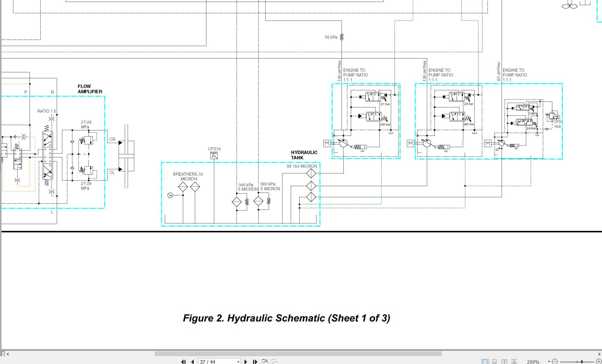Go to the previous page
The width and height of the screenshot is (602, 364).
(192, 361)
